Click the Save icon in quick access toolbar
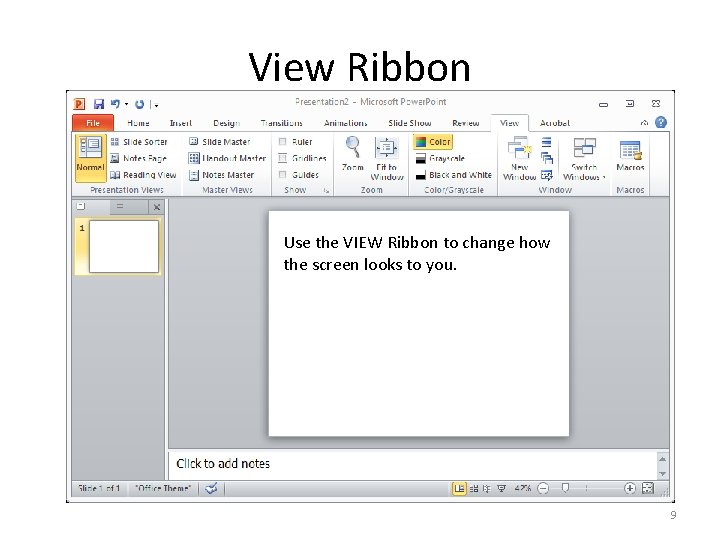Image resolution: width=720 pixels, height=540 pixels. coord(98,104)
